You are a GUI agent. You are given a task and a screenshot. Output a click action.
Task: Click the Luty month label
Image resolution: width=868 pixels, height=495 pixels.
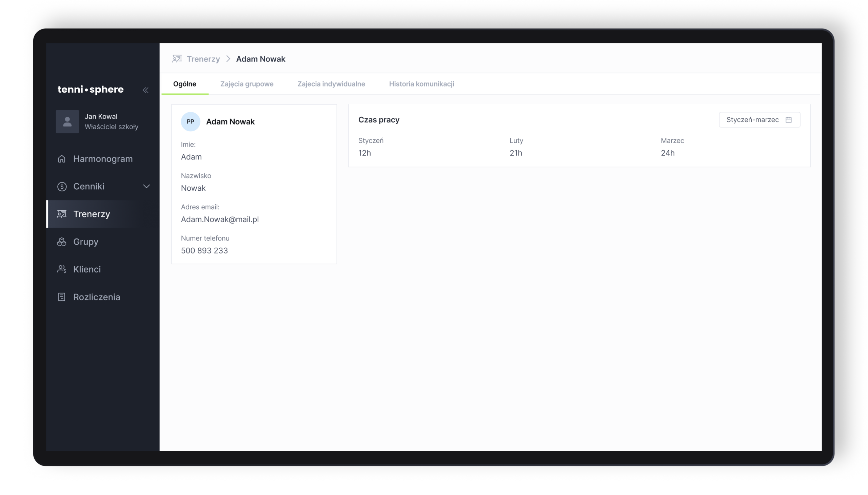point(516,140)
